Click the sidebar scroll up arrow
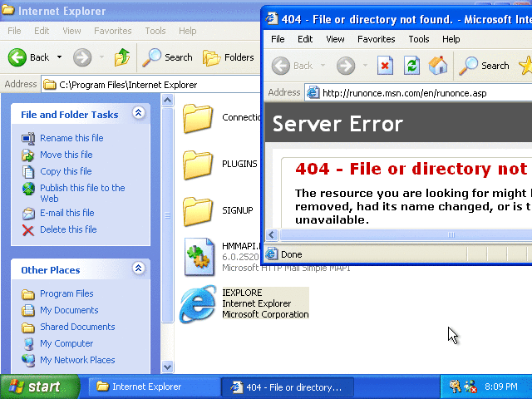This screenshot has width=532, height=399. point(167,101)
